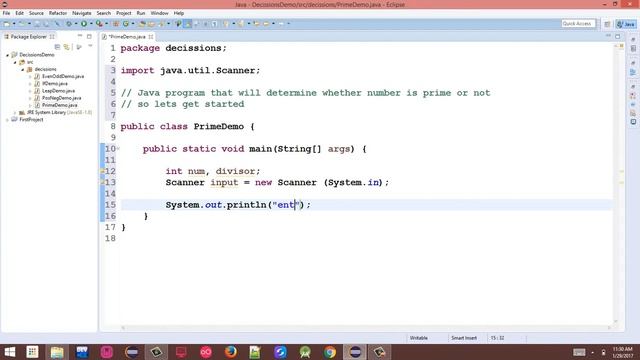The height and width of the screenshot is (360, 640).
Task: Click the green Run toolbar button
Action: tap(84, 24)
